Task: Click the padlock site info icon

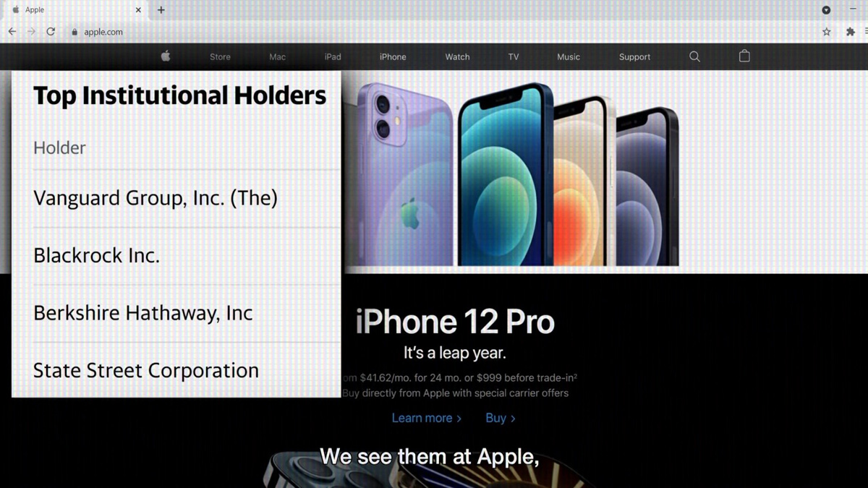Action: pos(75,32)
